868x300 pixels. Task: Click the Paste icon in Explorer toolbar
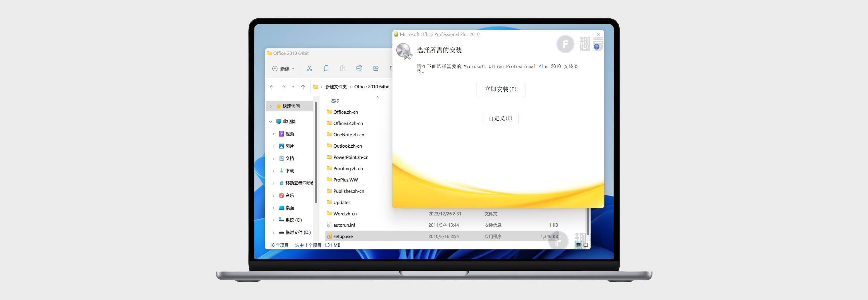[x=342, y=68]
